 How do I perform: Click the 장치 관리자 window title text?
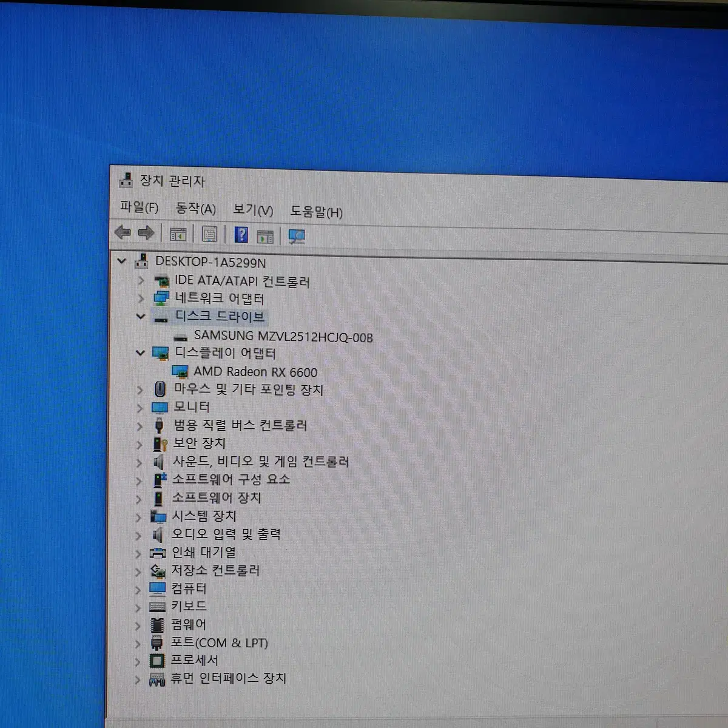[172, 181]
